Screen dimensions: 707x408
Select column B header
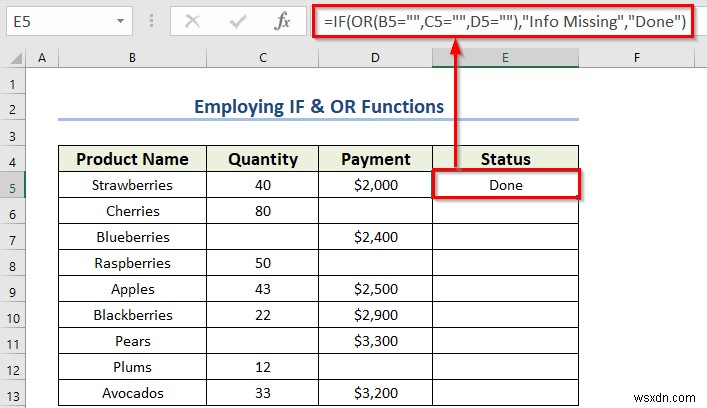coord(132,59)
